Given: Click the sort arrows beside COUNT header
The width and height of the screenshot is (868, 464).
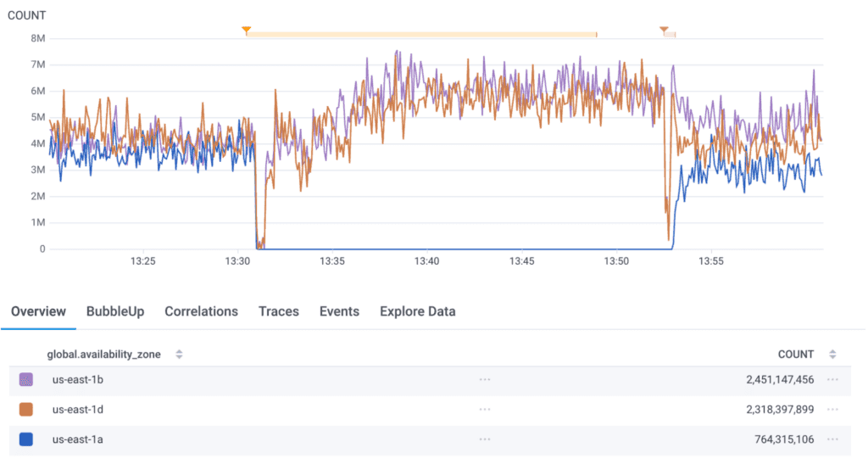Looking at the screenshot, I should click(x=832, y=355).
